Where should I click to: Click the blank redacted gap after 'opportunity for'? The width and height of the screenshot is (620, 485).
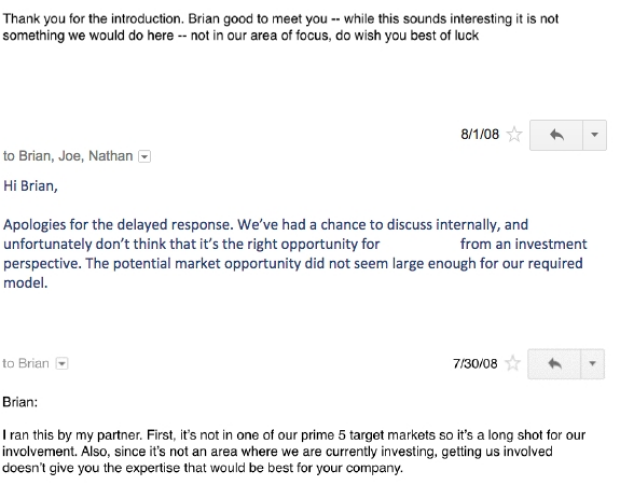(x=420, y=244)
